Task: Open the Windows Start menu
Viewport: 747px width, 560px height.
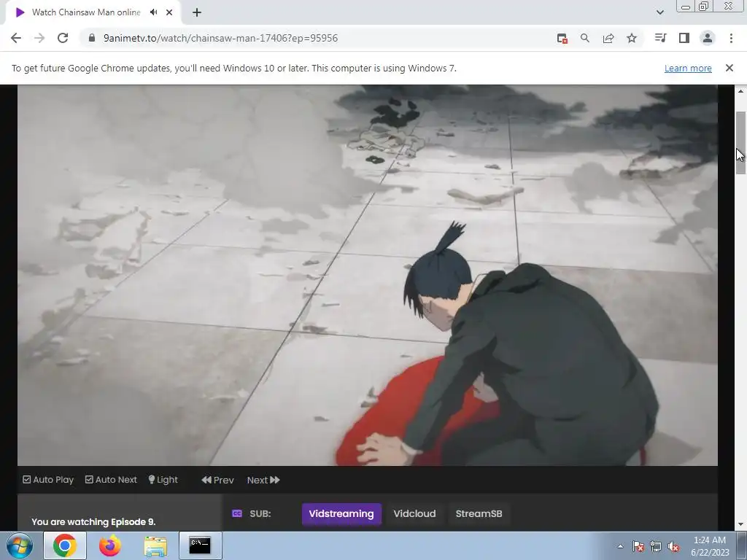Action: (x=20, y=545)
